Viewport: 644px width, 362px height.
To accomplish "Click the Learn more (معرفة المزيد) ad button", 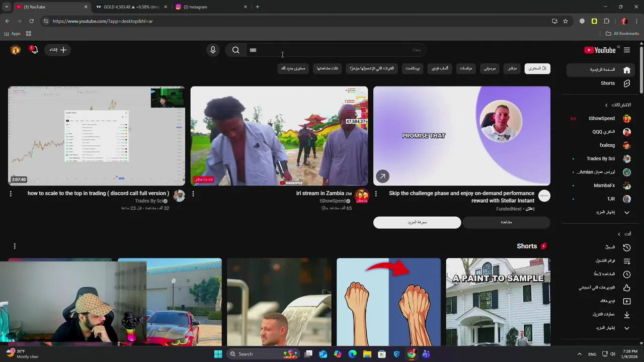I will point(417,222).
